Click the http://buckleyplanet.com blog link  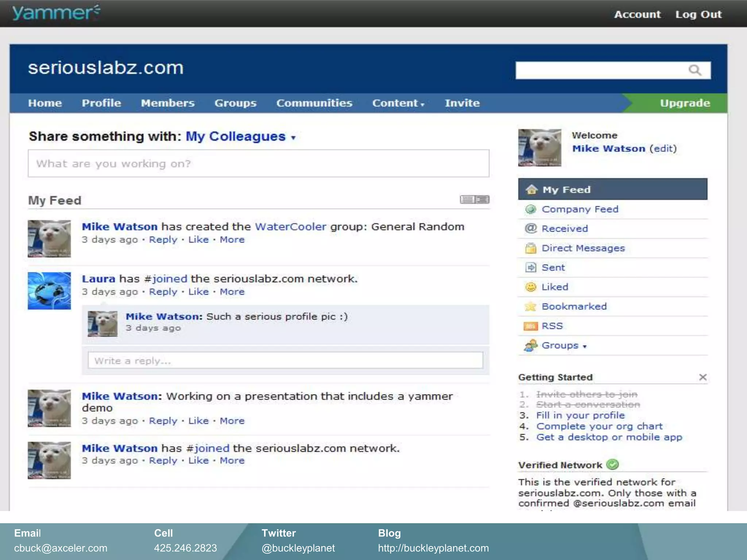[x=433, y=548]
